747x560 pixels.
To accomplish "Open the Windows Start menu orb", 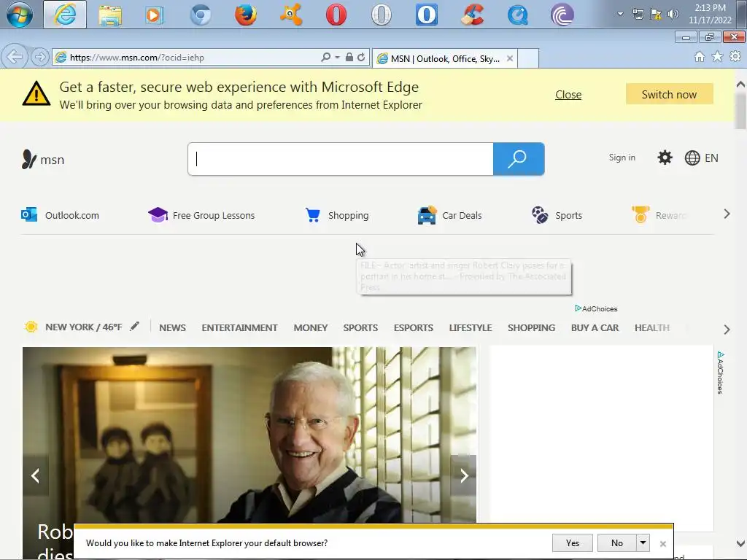I will coord(20,15).
